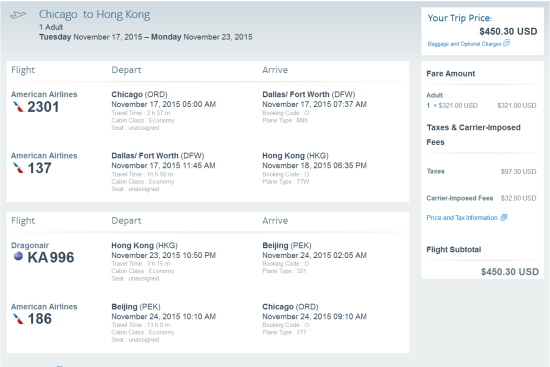
Task: Open the Baggage and Optional Charges link
Action: 464,44
